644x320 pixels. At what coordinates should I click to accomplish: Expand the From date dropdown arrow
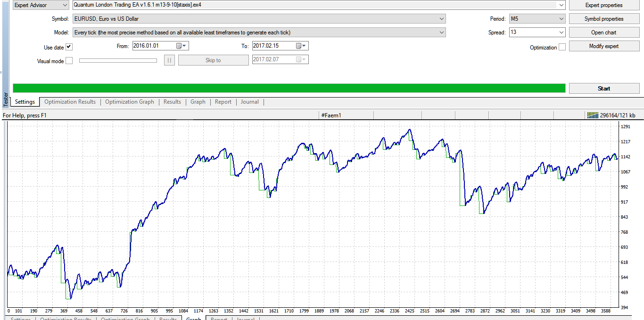[x=185, y=46]
